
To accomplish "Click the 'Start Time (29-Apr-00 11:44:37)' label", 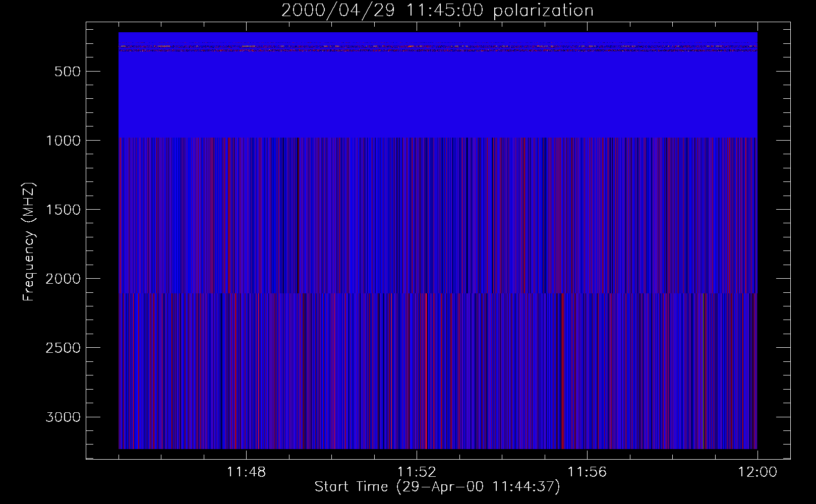I will click(437, 487).
